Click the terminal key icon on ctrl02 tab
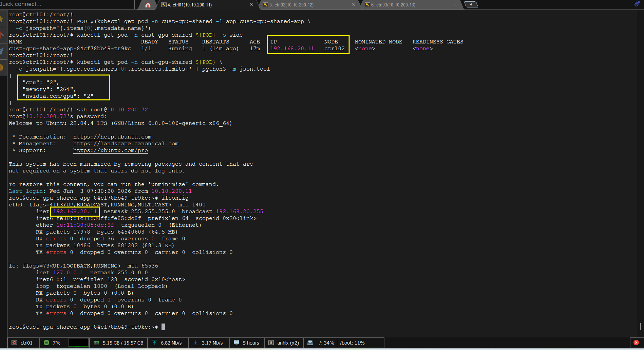Screen dimensions: 644x350 266,5
